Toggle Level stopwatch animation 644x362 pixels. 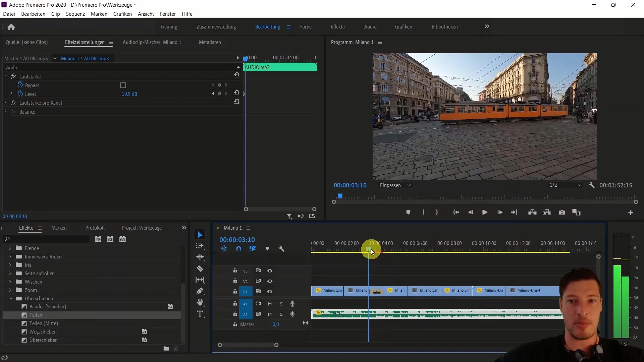20,94
